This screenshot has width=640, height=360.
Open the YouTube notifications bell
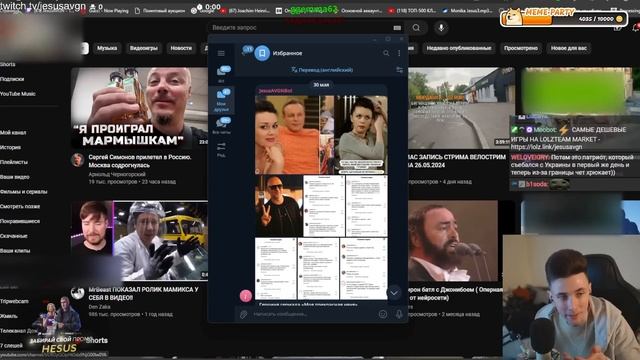tap(636, 28)
